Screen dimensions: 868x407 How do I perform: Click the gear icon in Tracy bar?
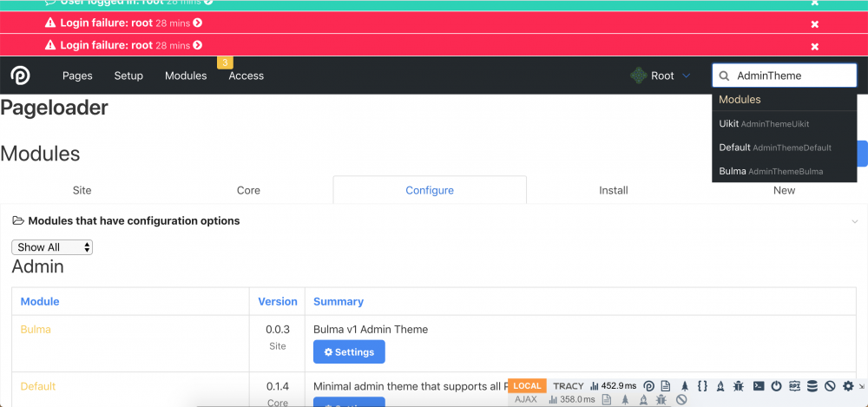848,386
